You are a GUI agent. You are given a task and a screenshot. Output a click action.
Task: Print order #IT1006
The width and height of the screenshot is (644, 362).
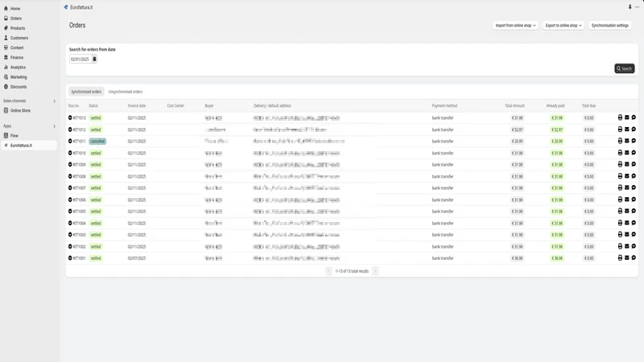pos(620,200)
